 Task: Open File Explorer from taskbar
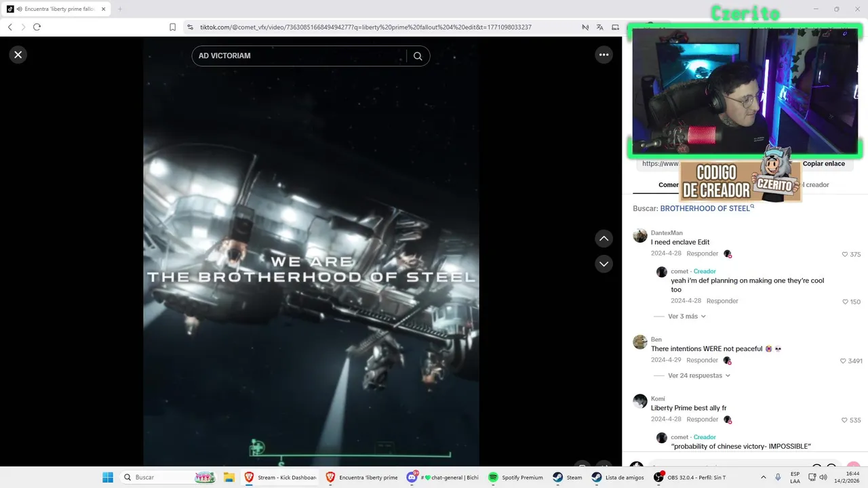coord(229,477)
